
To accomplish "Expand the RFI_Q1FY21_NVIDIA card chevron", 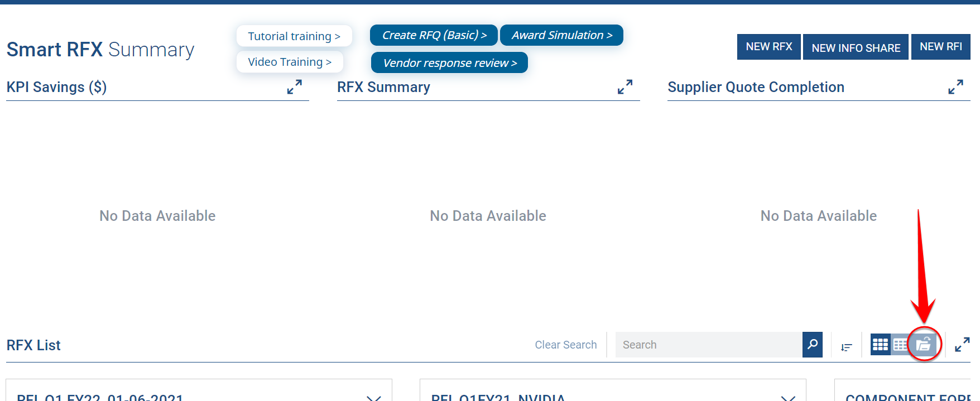I will 787,397.
